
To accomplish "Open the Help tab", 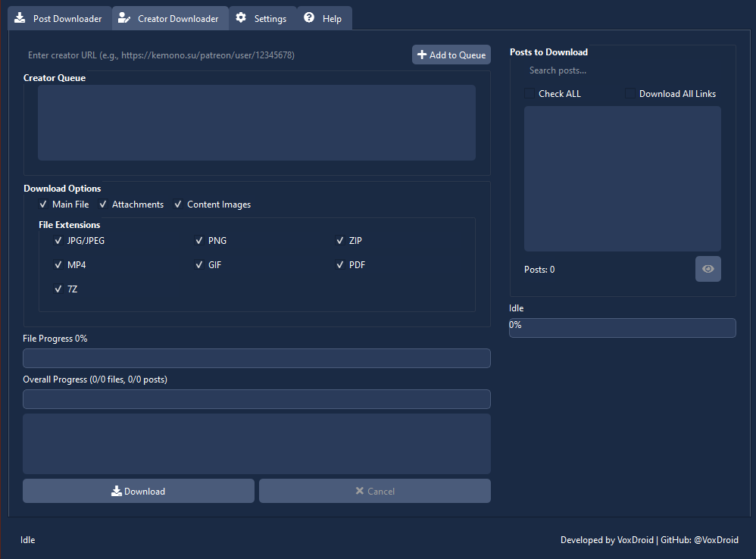I will (x=324, y=18).
